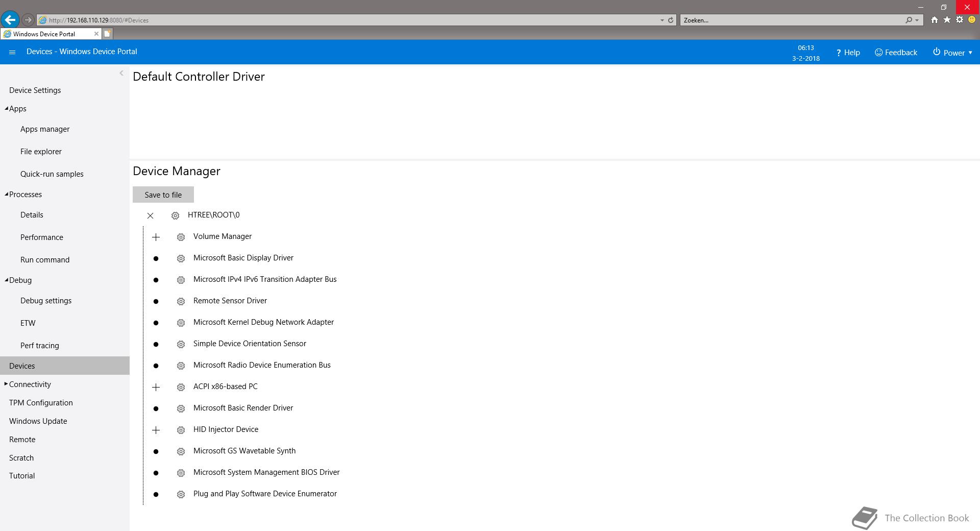Open Remote page

[x=22, y=440]
